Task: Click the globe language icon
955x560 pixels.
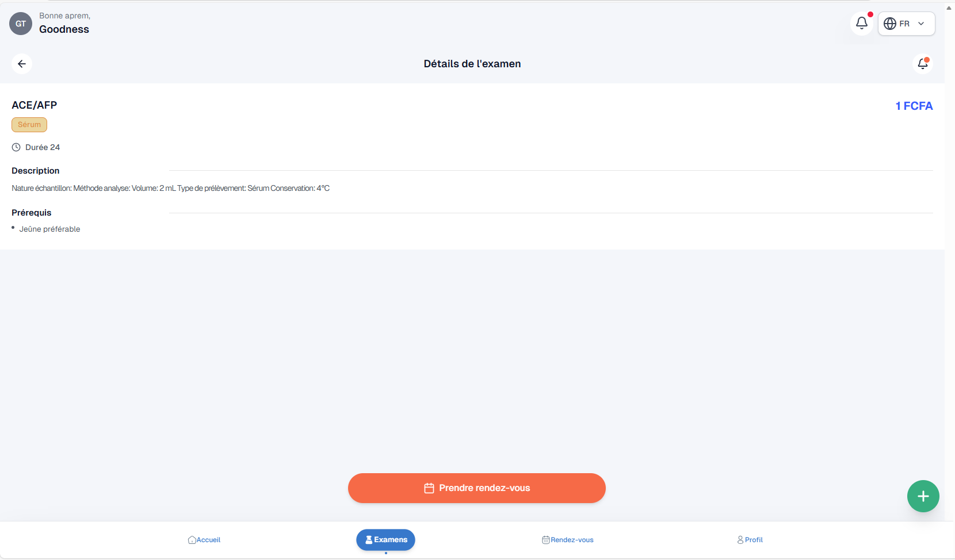Action: pos(889,24)
